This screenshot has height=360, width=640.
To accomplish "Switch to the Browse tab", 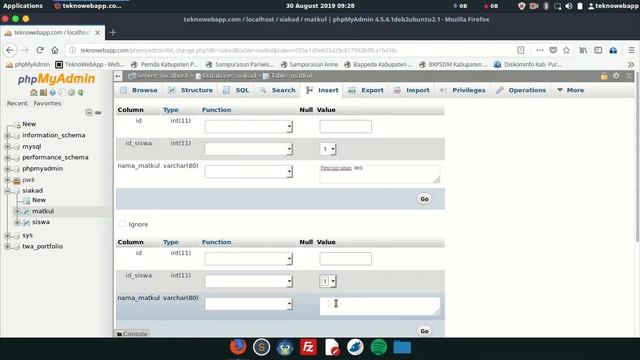I will click(x=139, y=90).
